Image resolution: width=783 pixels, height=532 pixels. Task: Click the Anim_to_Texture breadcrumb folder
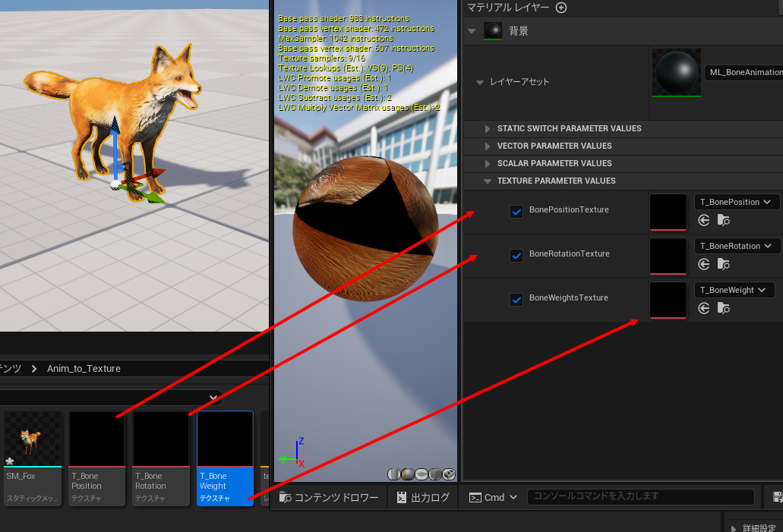pos(84,369)
